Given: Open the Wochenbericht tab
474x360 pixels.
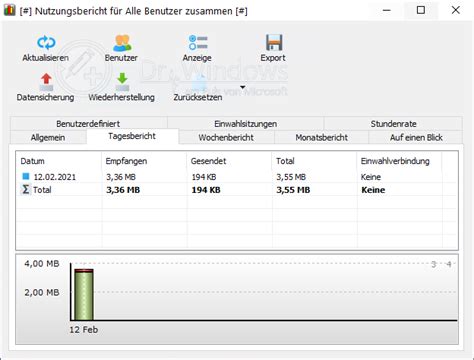Looking at the screenshot, I should tap(226, 137).
